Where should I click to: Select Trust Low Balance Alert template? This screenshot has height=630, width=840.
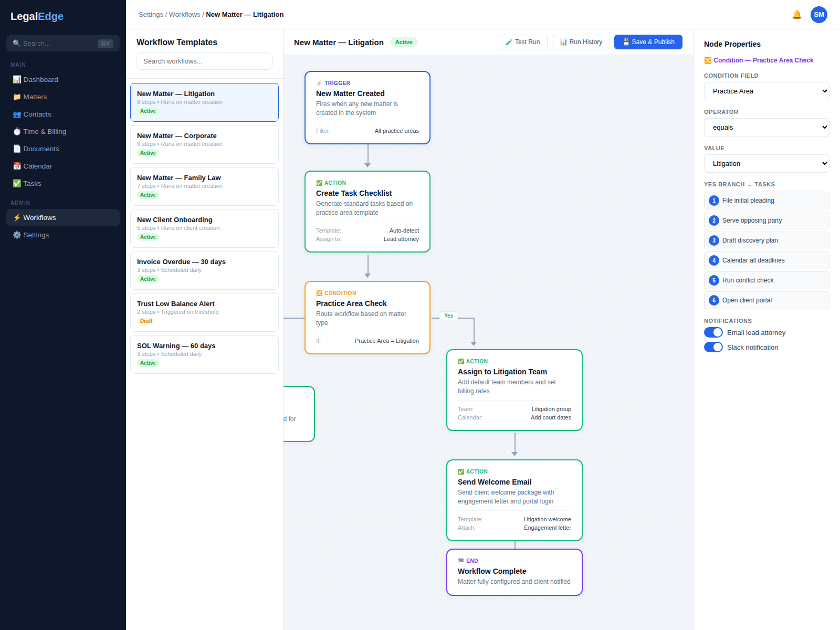204,312
